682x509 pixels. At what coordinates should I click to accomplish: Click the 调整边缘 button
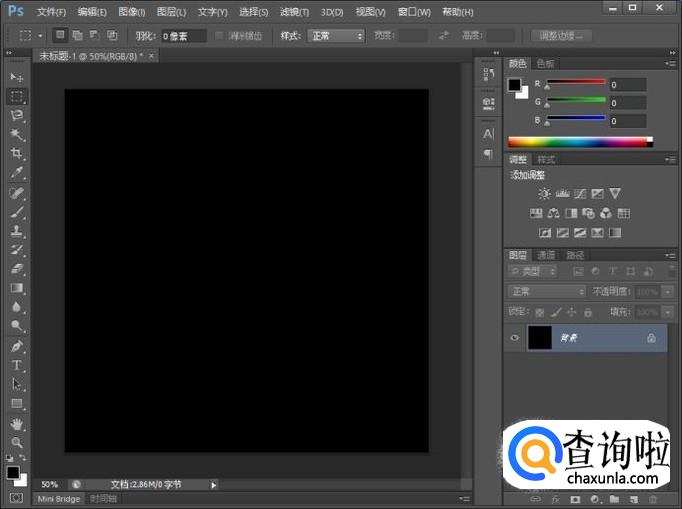tap(560, 36)
